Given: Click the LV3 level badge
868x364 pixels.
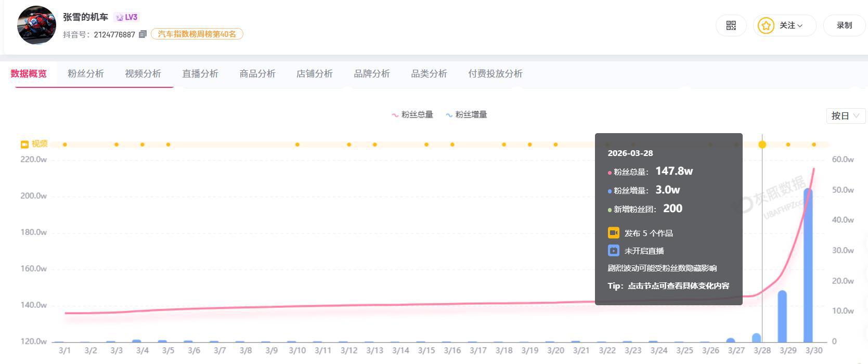Looking at the screenshot, I should click(127, 17).
